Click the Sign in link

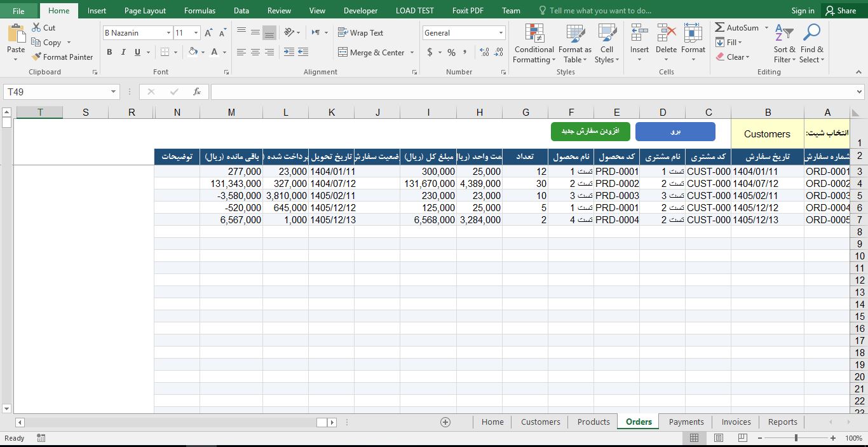803,10
